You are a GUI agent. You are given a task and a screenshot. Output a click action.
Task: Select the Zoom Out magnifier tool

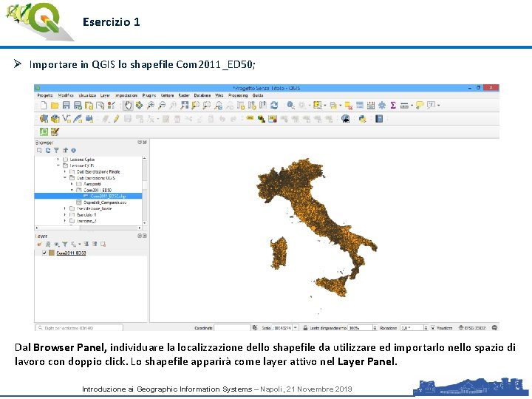pyautogui.click(x=162, y=106)
